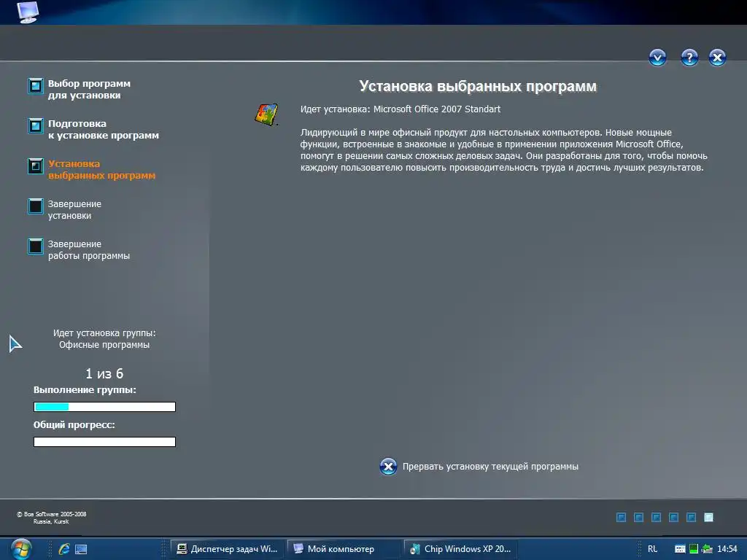
Task: Open help via the question mark button
Action: (689, 58)
